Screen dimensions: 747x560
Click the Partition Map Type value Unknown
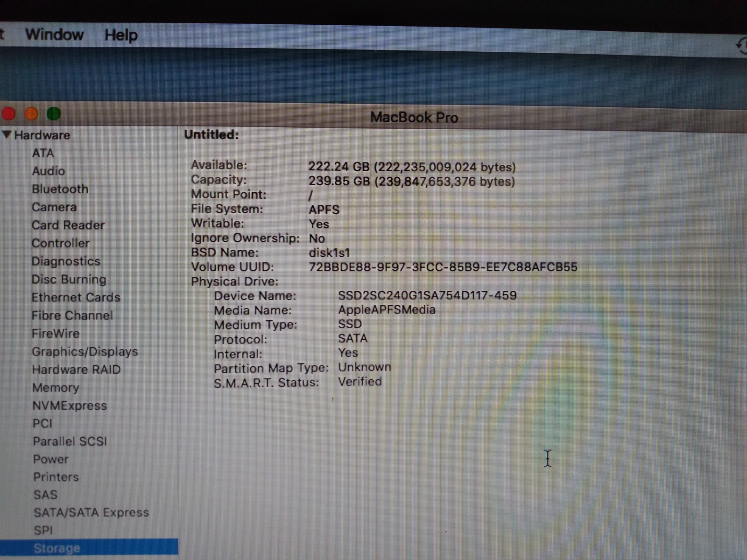pyautogui.click(x=365, y=367)
